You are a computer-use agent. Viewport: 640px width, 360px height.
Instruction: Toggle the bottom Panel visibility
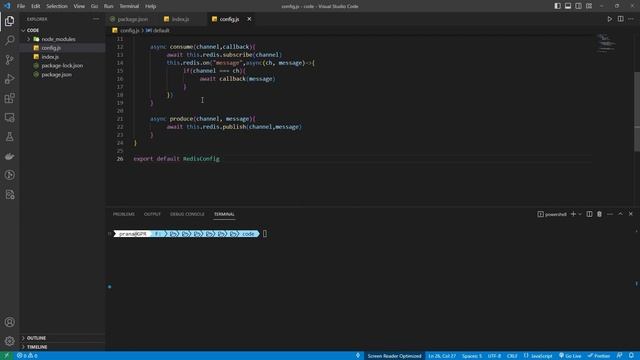pyautogui.click(x=568, y=6)
